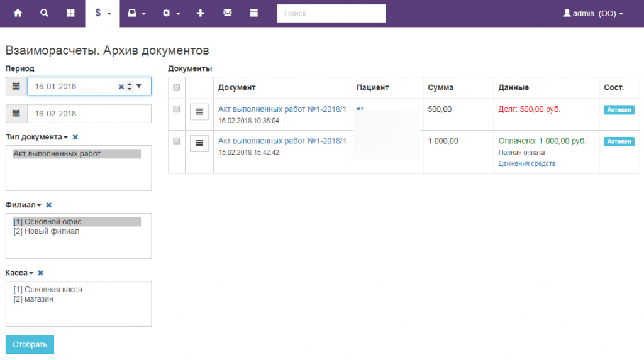Expand the Тип документа dropdown

click(36, 137)
